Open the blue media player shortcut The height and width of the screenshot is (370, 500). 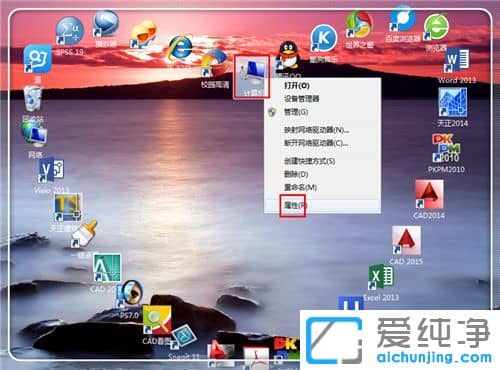point(106,24)
